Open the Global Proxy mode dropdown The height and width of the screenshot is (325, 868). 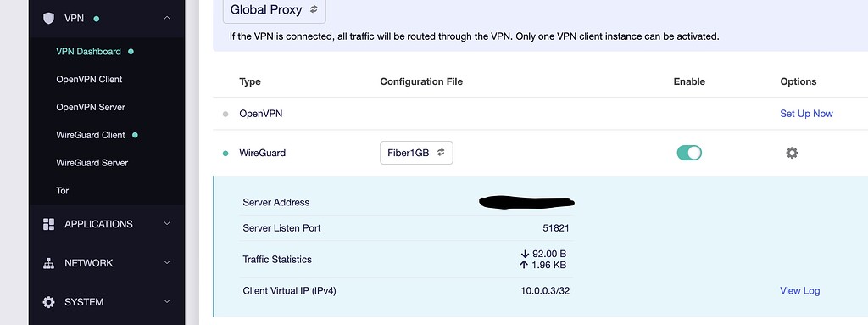274,10
